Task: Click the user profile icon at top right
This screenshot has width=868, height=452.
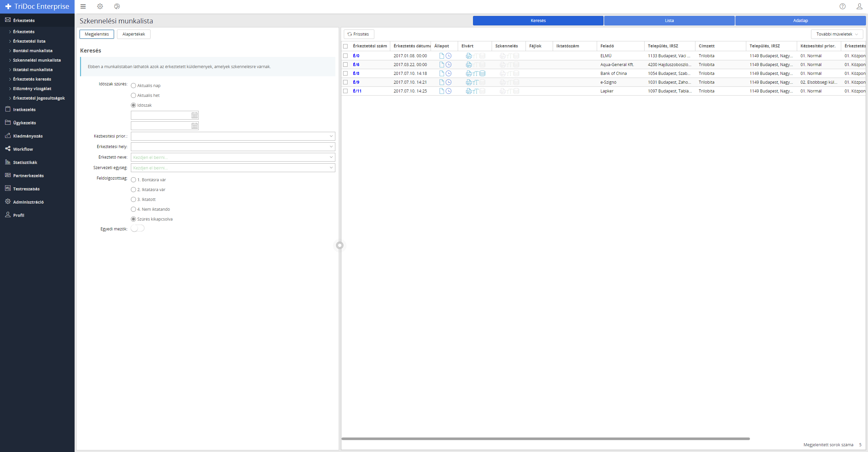Action: [859, 6]
